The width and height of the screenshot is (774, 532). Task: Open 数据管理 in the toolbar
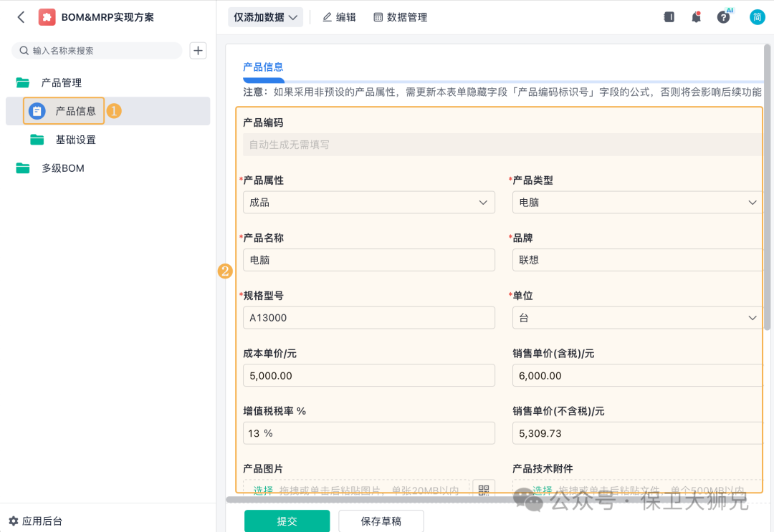(x=400, y=17)
